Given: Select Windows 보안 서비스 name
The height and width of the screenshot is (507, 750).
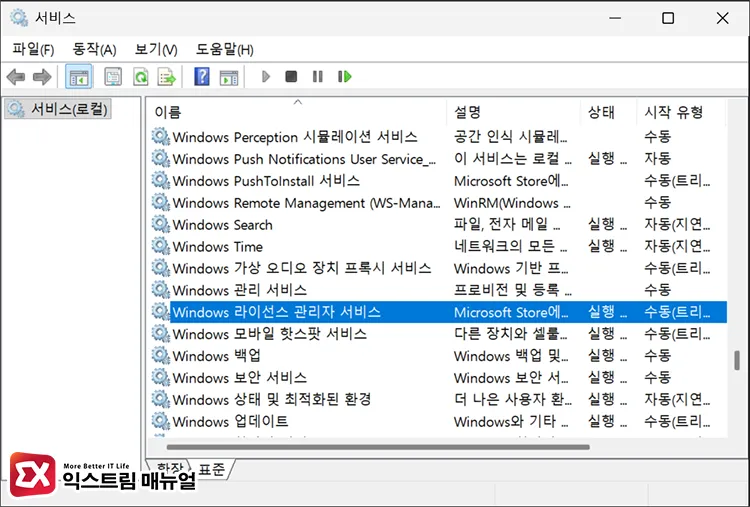Looking at the screenshot, I should [240, 378].
